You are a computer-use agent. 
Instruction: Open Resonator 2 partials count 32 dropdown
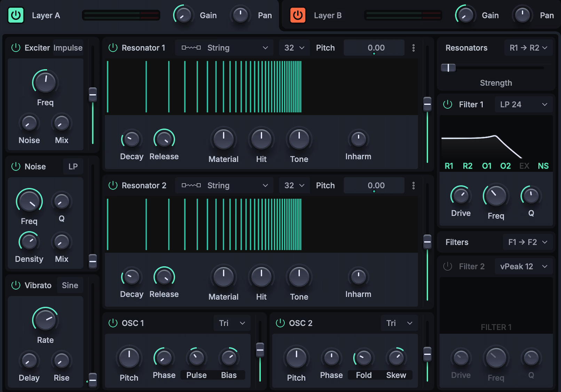click(x=294, y=186)
